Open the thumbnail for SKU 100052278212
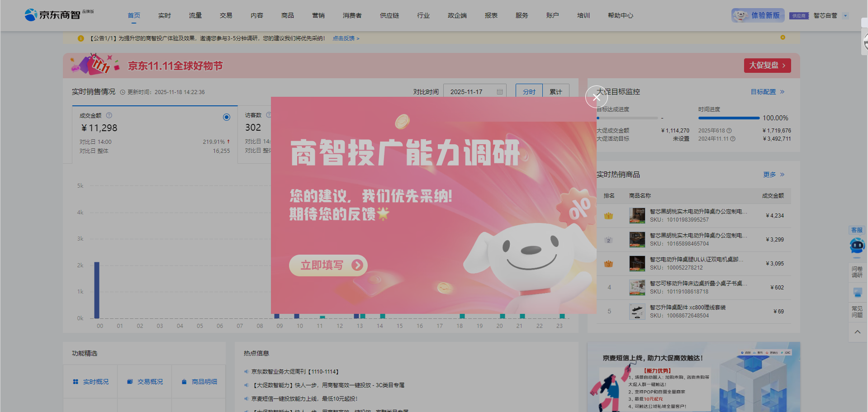This screenshot has width=868, height=412. click(x=637, y=264)
